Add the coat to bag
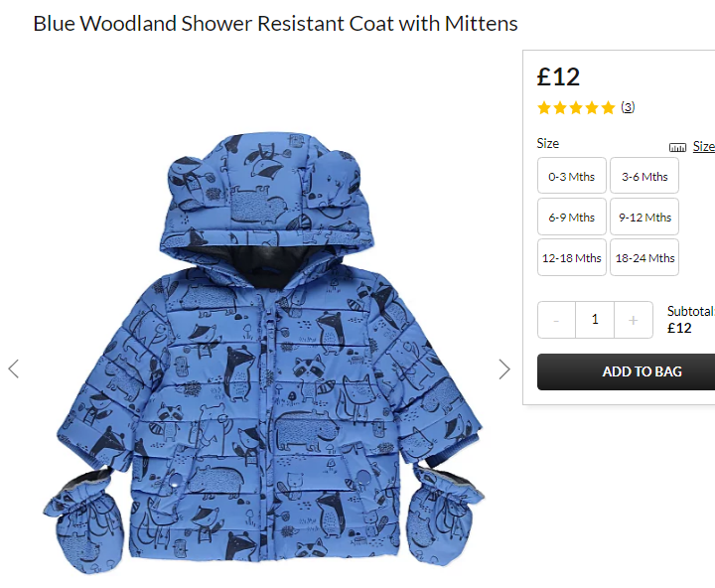Image resolution: width=715 pixels, height=588 pixels. click(x=626, y=371)
